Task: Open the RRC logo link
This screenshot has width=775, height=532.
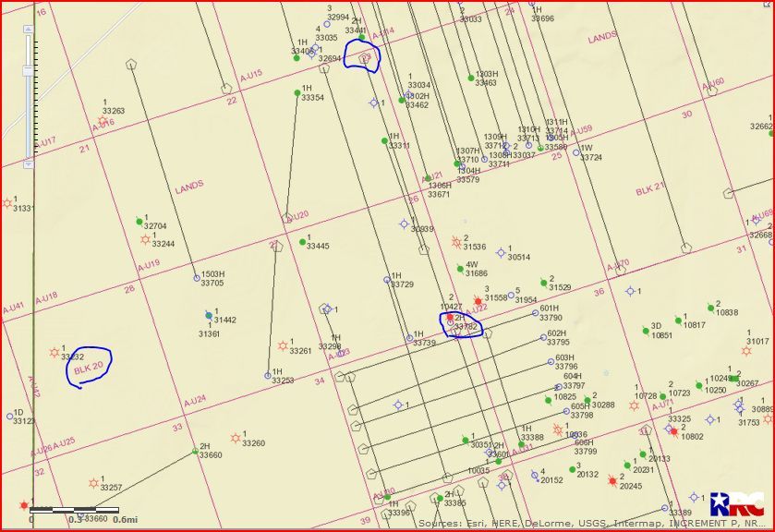Action: tap(737, 504)
